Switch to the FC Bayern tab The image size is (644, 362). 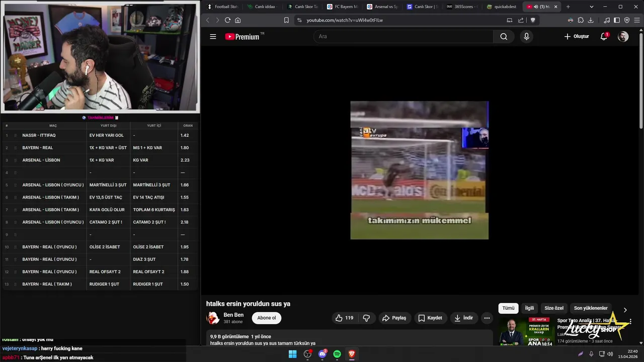click(342, 7)
